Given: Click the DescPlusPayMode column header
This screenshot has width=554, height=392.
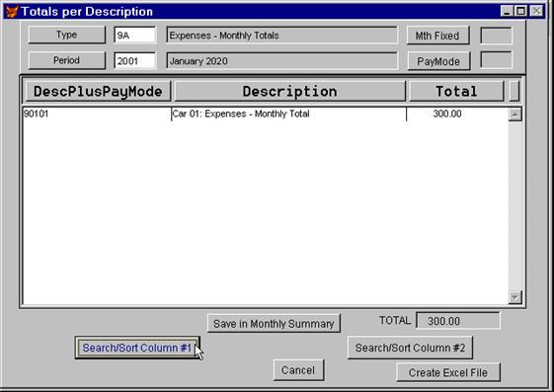Looking at the screenshot, I should 98,92.
